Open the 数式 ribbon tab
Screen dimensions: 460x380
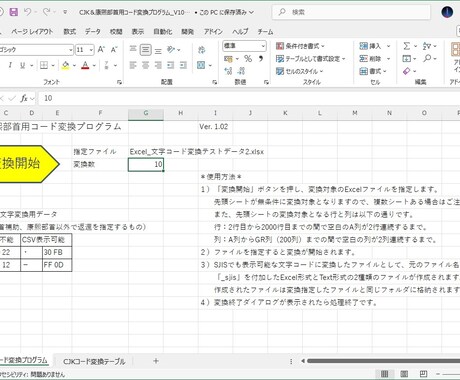tap(69, 32)
